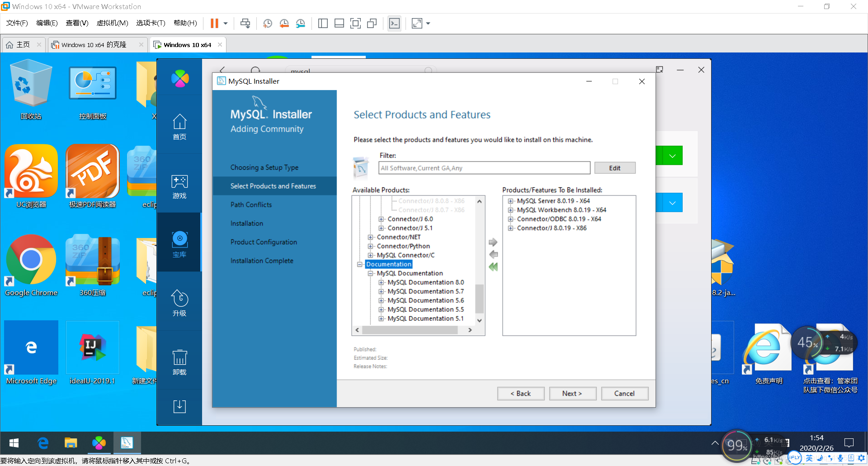Take a snapshot with the clock icon

coord(268,23)
